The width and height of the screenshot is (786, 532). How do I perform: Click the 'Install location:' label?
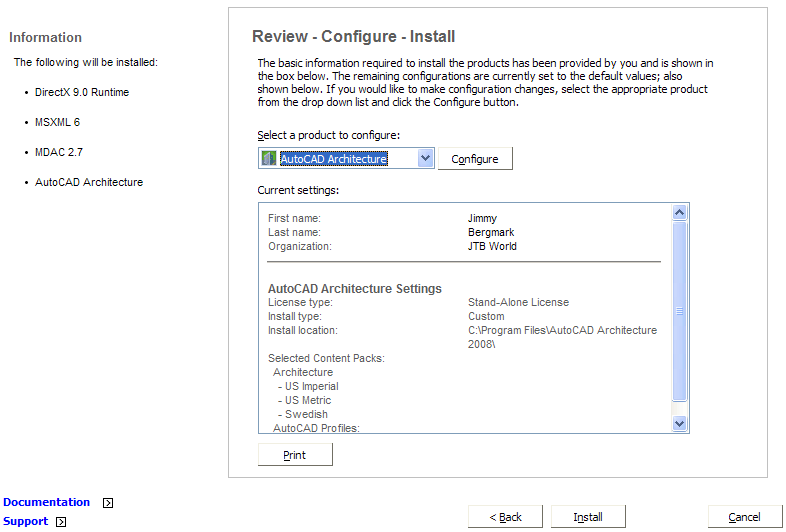point(303,330)
